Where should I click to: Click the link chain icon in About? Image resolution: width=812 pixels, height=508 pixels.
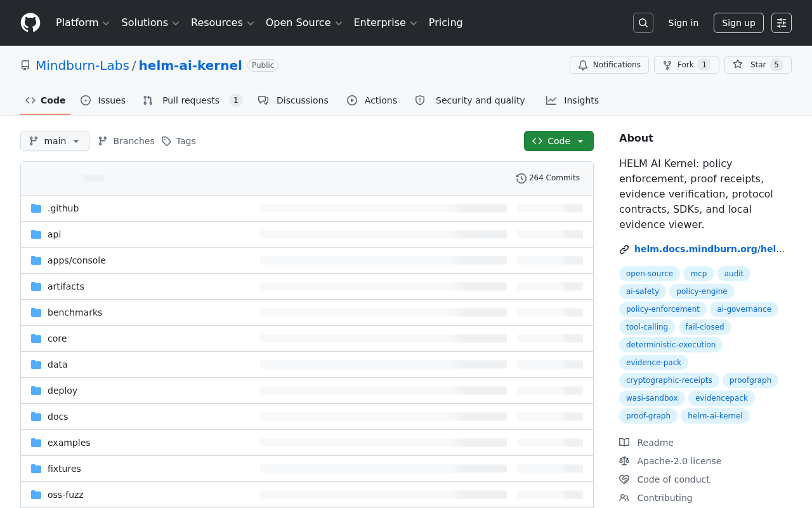click(x=624, y=250)
